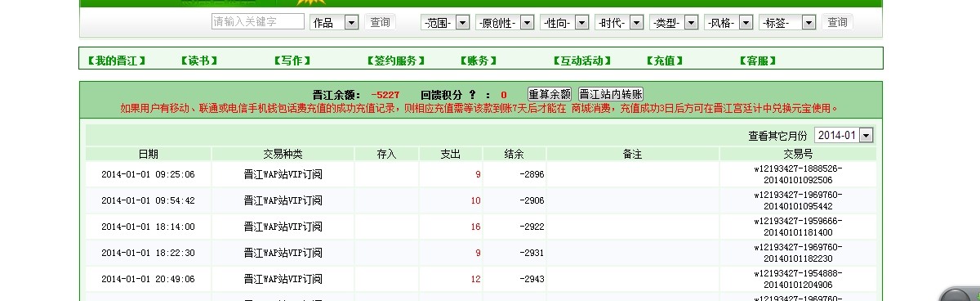Open the -风格- filter dropdown
Screen dimensions: 980x301
[x=728, y=23]
